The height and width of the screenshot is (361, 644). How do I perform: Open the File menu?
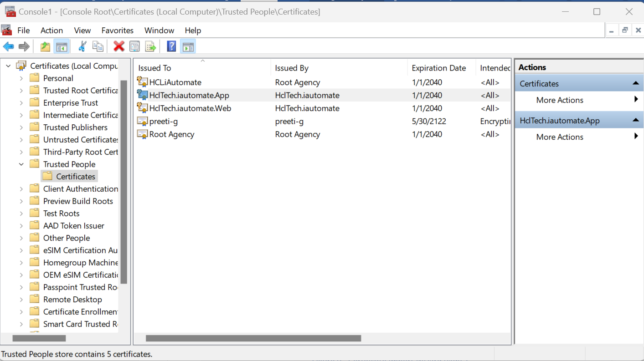(x=24, y=31)
